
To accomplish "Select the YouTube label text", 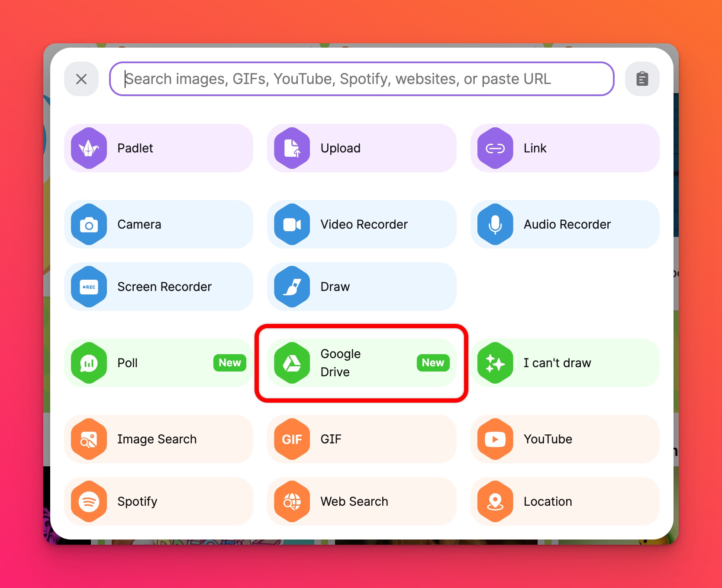I will click(x=548, y=439).
